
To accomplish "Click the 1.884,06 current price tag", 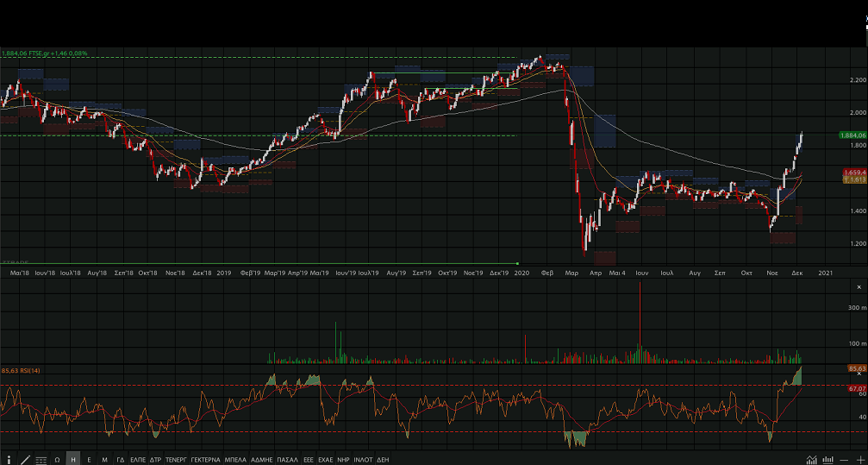I will click(x=853, y=135).
